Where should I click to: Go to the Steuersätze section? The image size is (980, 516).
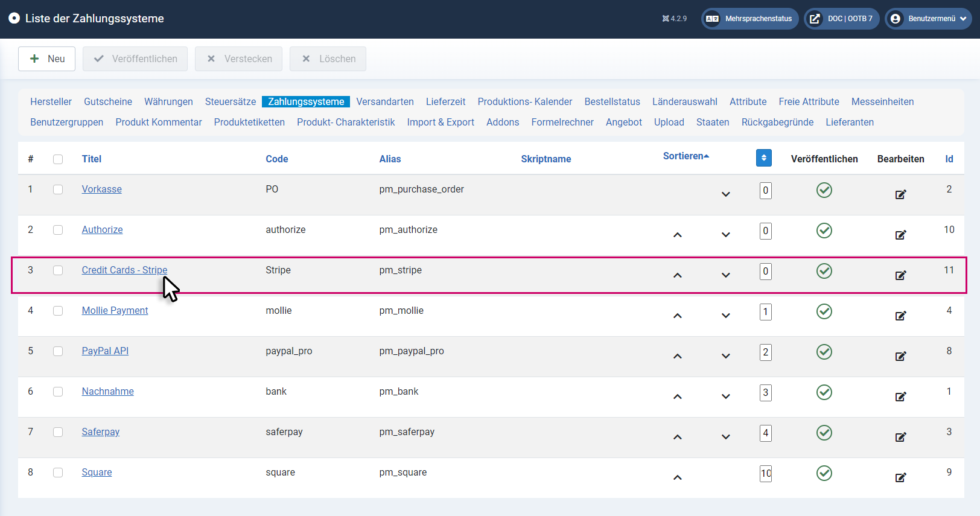[x=231, y=101]
